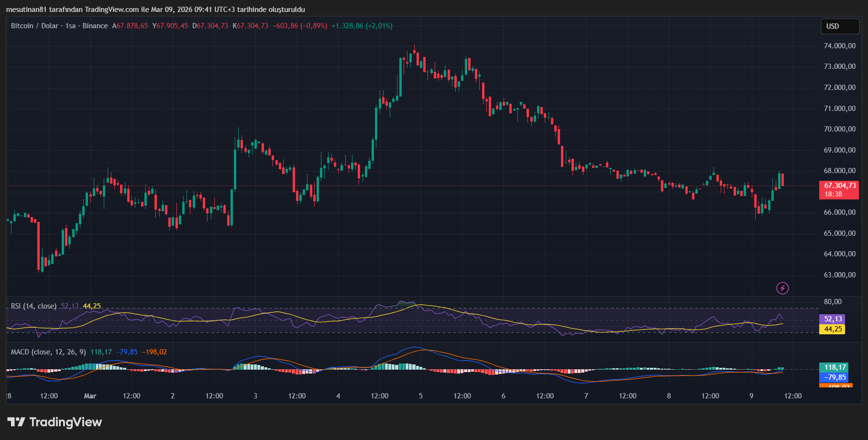This screenshot has height=440, width=868.
Task: Click the 74.000,00 price axis label
Action: pos(840,46)
